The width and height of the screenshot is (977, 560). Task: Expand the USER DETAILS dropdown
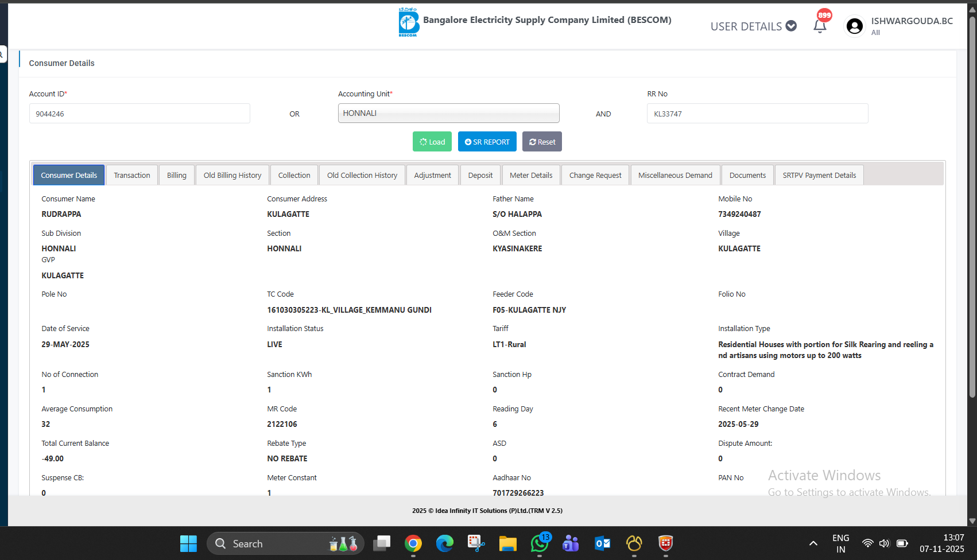pos(753,26)
